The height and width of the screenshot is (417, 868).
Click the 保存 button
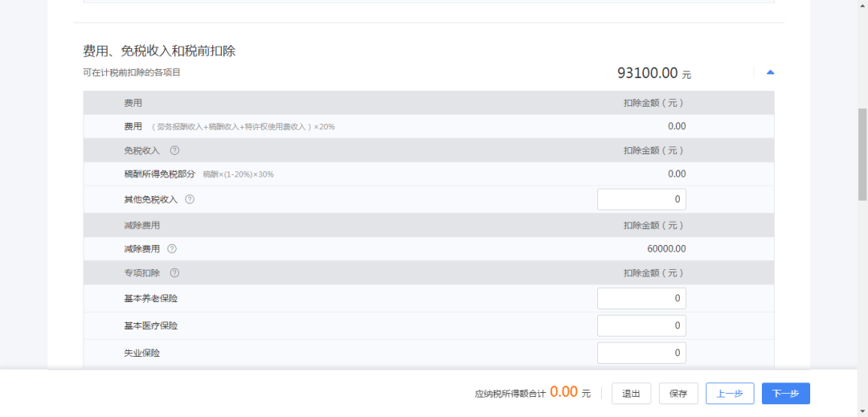pyautogui.click(x=678, y=394)
